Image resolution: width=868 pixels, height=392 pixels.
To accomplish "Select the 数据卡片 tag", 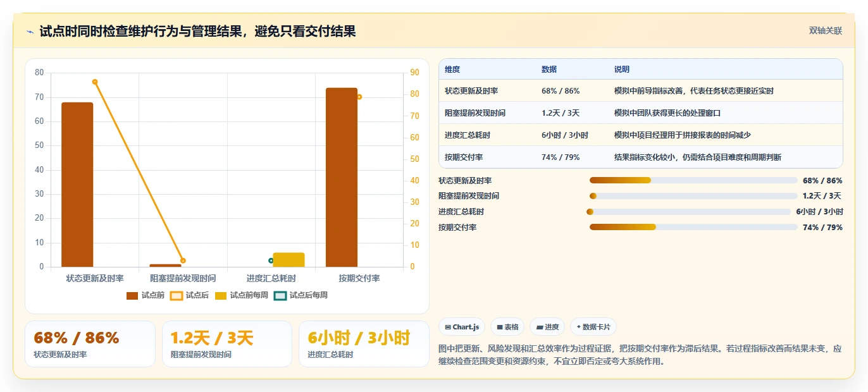I will coord(593,327).
